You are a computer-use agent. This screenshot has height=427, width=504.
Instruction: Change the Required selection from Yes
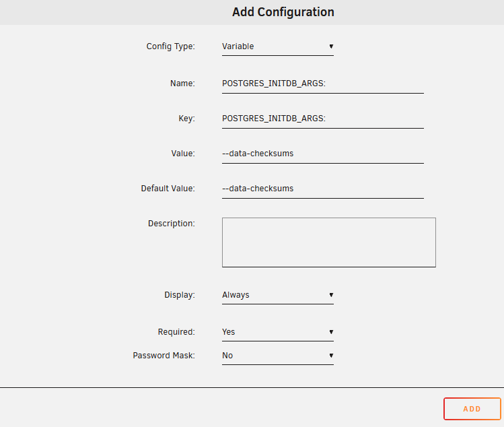[278, 332]
